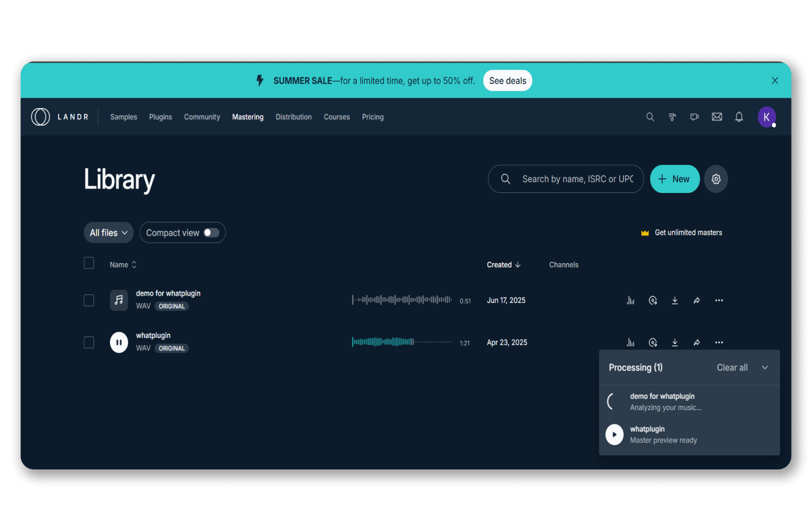Open the All files filter dropdown
812x527 pixels.
click(109, 232)
